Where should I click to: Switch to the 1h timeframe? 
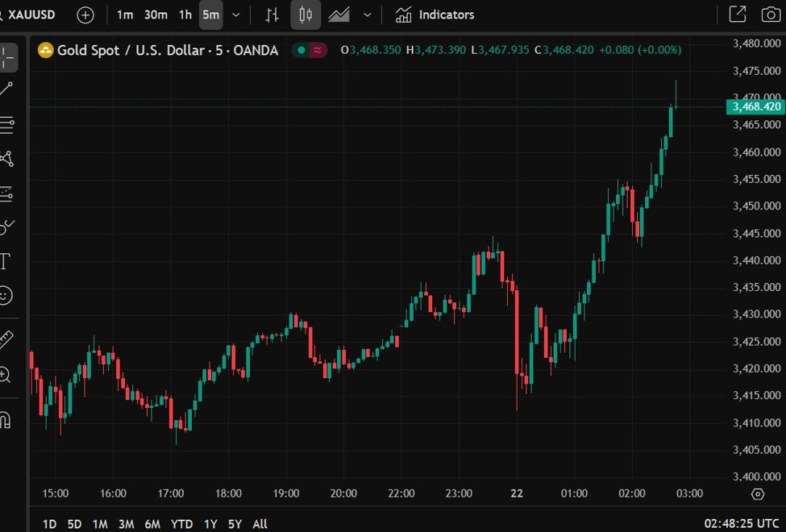click(x=185, y=15)
